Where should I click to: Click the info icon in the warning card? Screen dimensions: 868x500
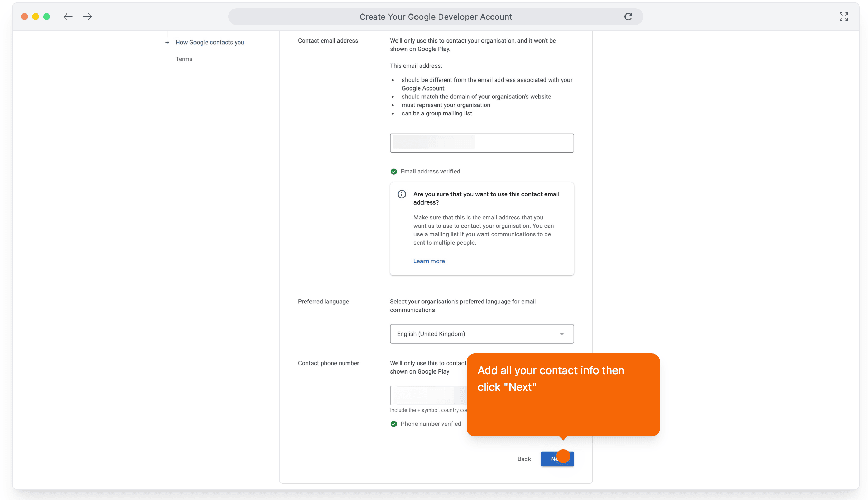click(x=402, y=194)
